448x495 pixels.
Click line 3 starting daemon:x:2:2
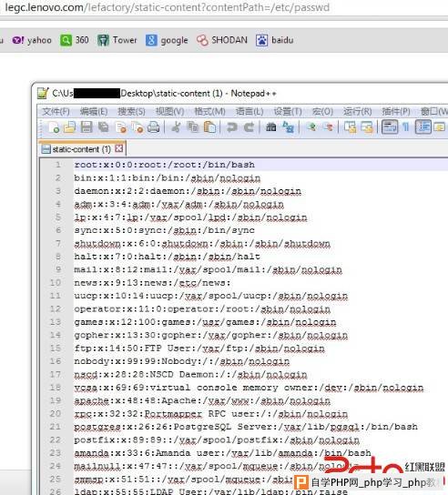point(188,191)
